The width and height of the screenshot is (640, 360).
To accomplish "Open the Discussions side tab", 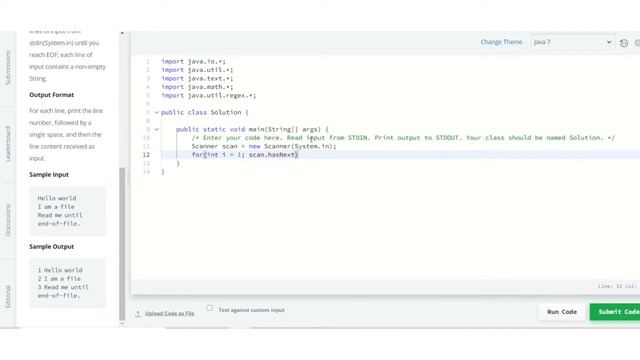I will point(8,220).
